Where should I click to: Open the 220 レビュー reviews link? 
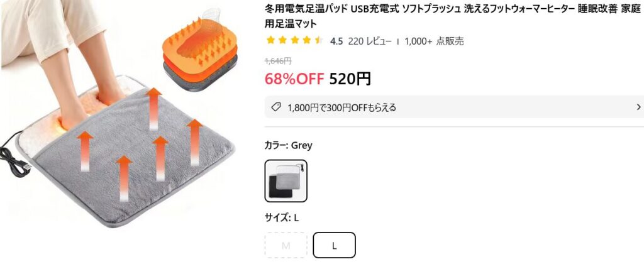pos(370,41)
